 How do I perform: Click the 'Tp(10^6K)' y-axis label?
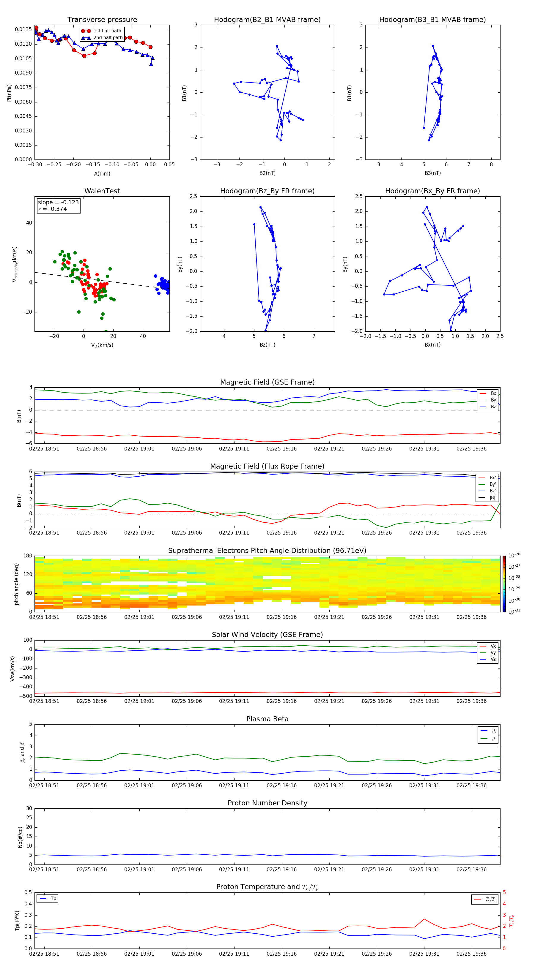tap(17, 921)
